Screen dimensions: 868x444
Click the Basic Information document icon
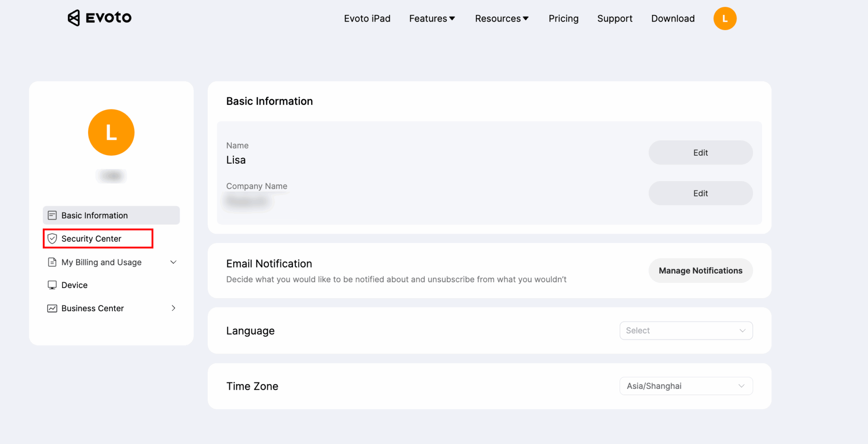click(x=52, y=215)
